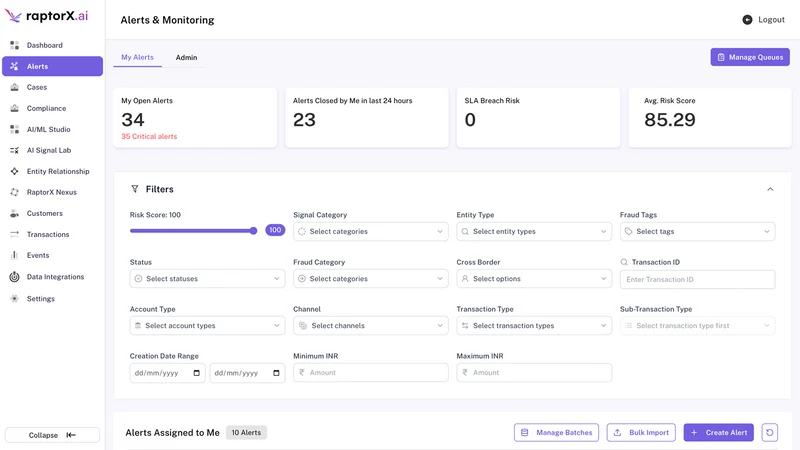Click the Customers sidebar icon
Viewport: 800px width, 450px height.
pyautogui.click(x=14, y=213)
